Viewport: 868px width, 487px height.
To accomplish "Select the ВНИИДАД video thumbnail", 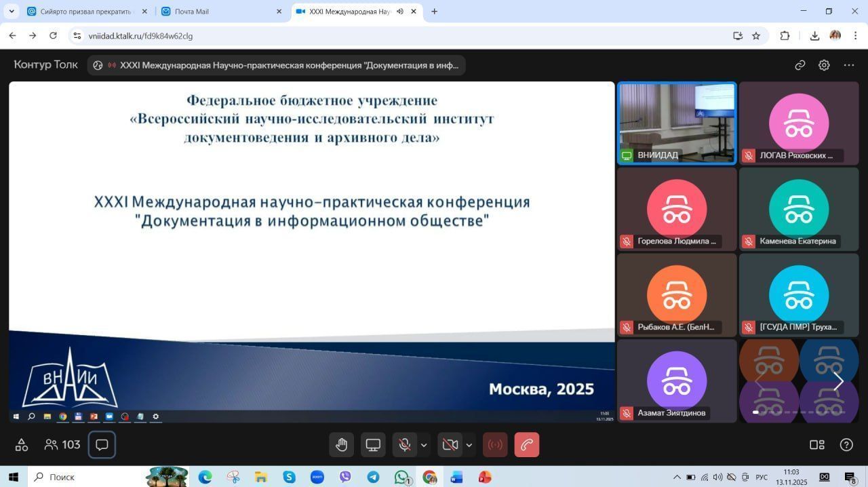I will (677, 123).
